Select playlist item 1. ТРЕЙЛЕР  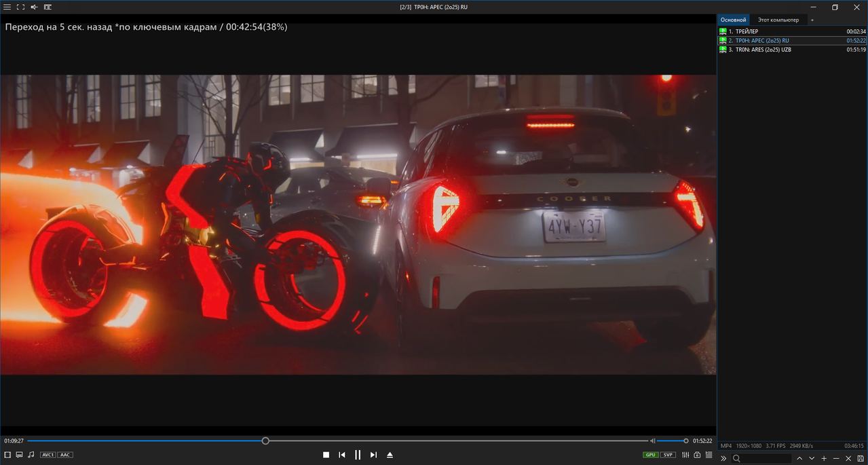pyautogui.click(x=793, y=31)
